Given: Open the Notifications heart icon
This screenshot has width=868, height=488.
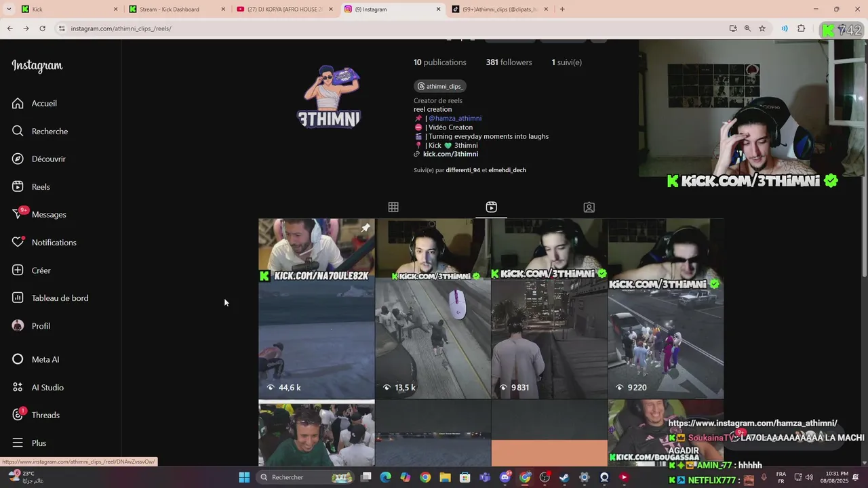Looking at the screenshot, I should click(18, 242).
